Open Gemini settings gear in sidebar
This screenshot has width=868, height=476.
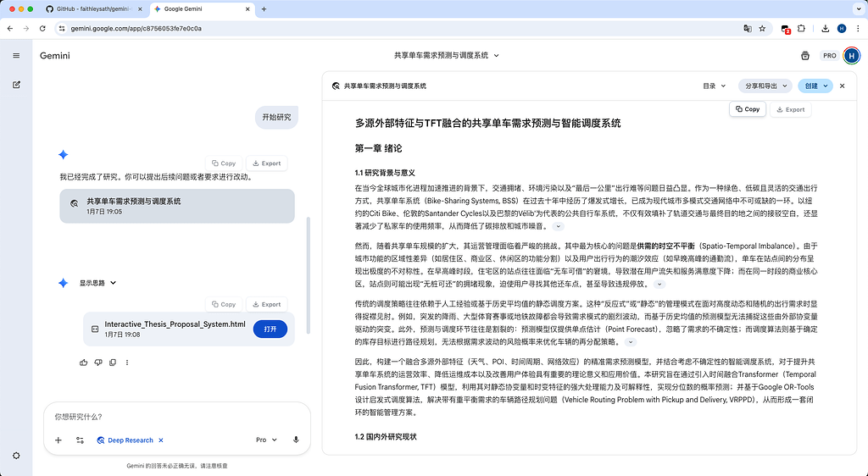[16, 456]
